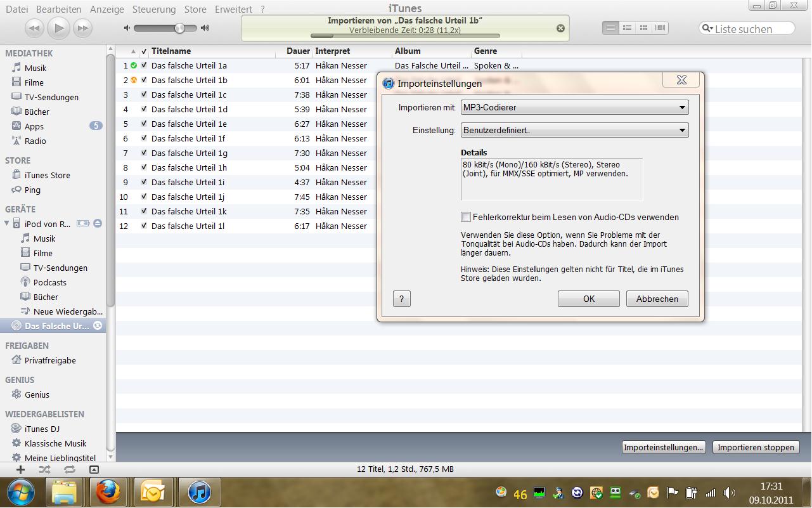Open search options magnifier dropdown

(x=707, y=29)
